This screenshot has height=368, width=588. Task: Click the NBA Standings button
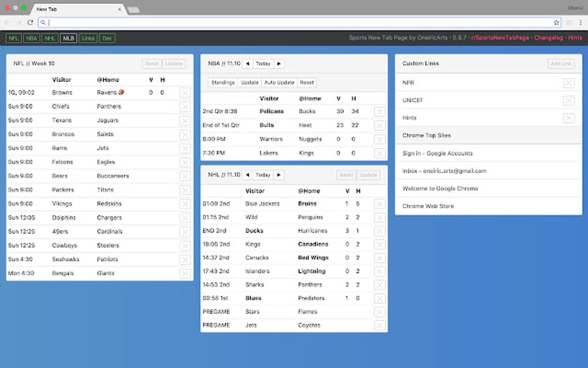[223, 82]
